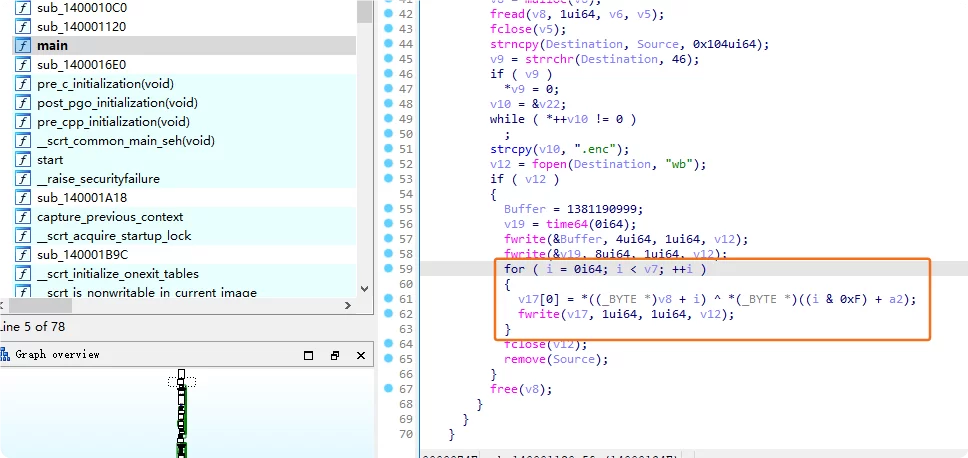The height and width of the screenshot is (458, 968).
Task: Click the Graph overview panel icon
Action: [6, 354]
